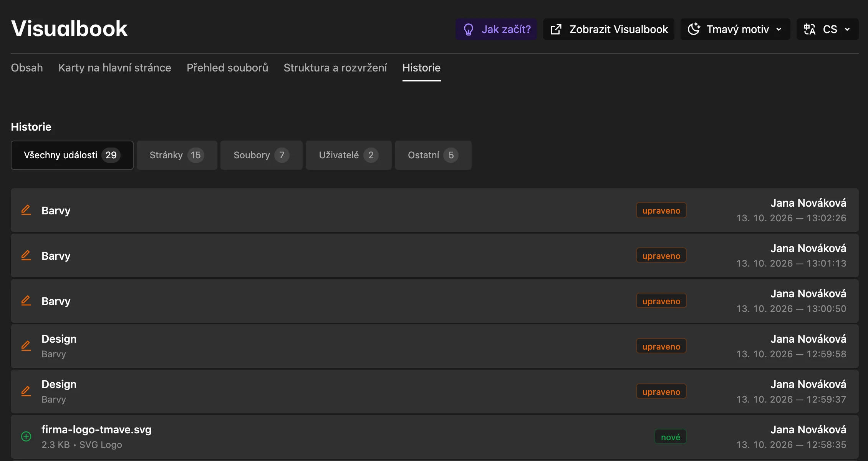Show only Uživatelé events
The height and width of the screenshot is (461, 868).
point(349,155)
